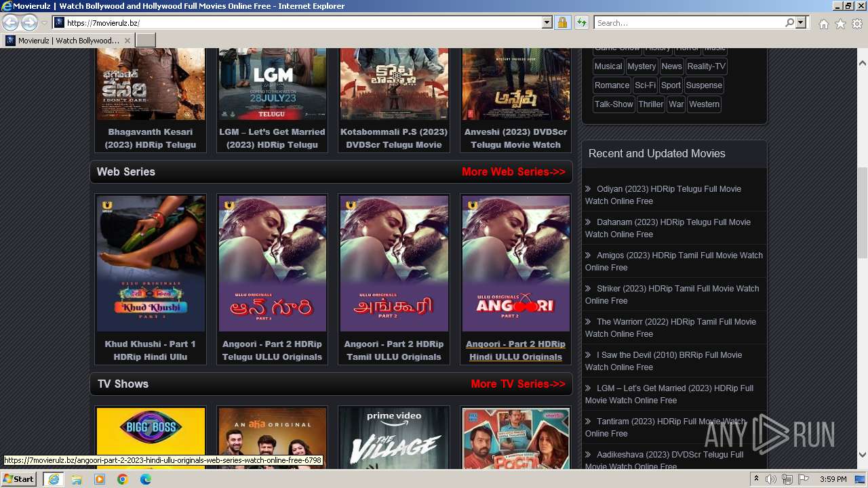This screenshot has width=868, height=488.
Task: Open LGM – Let's Get Married Telugu link
Action: tap(272, 138)
